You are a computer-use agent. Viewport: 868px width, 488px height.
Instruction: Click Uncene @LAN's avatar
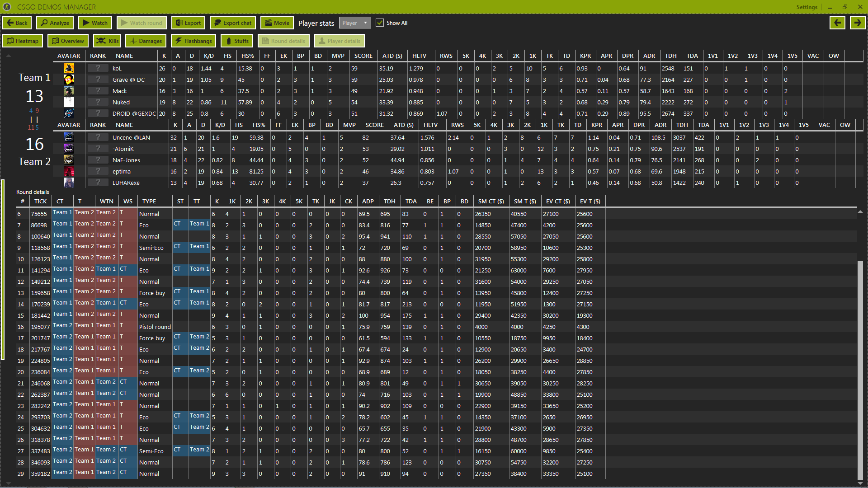pyautogui.click(x=69, y=137)
